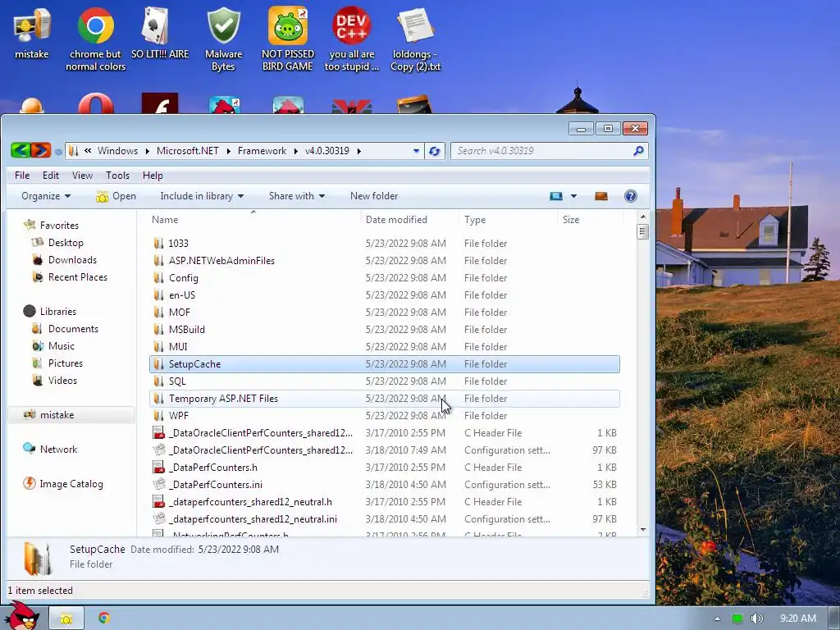Click the green Back arrow button
840x630 pixels.
click(21, 151)
